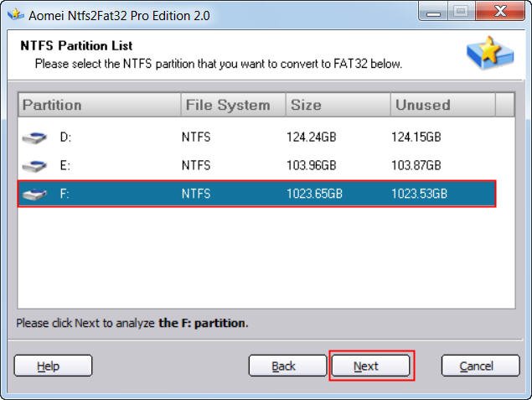Sort list by Partition column header
This screenshot has height=400, width=532.
[x=98, y=105]
